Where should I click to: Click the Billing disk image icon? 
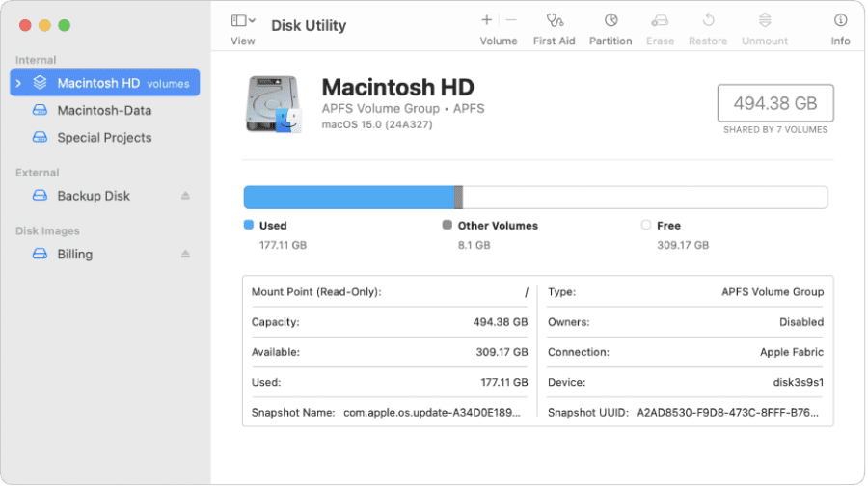coord(40,254)
